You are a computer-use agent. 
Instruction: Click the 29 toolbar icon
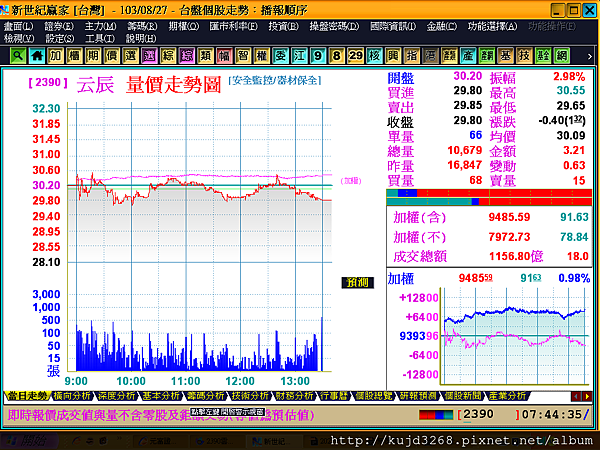[355, 56]
